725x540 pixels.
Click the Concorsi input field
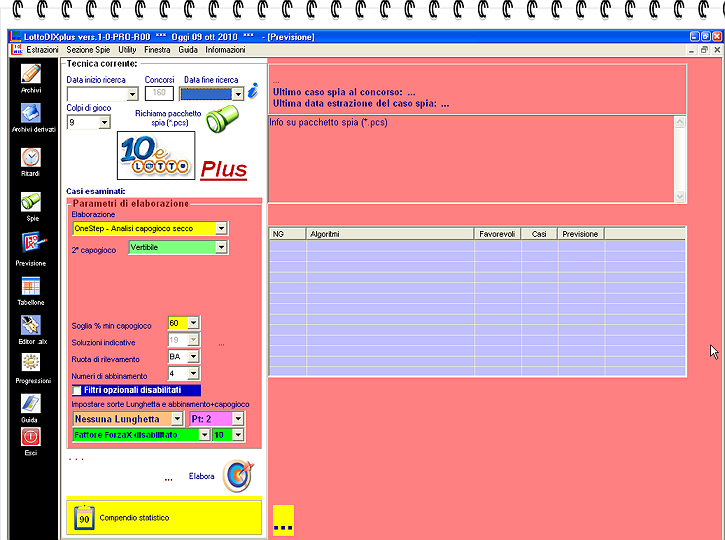[x=159, y=93]
